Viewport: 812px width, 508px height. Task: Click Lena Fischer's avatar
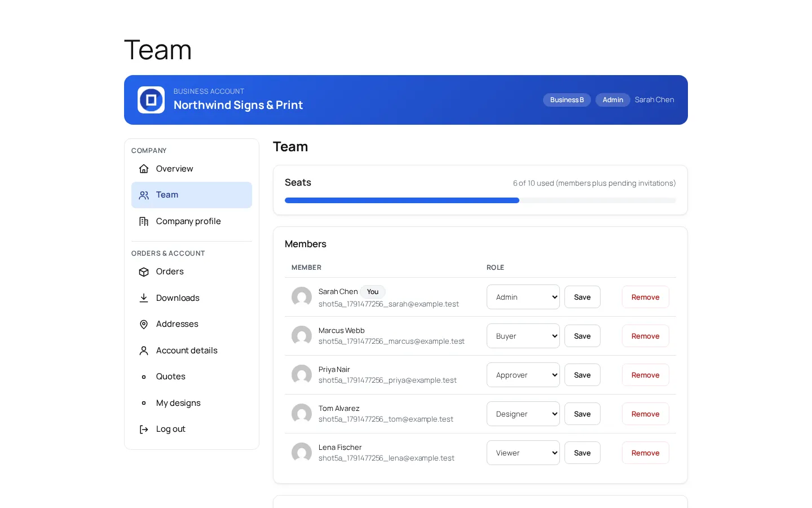pyautogui.click(x=302, y=453)
